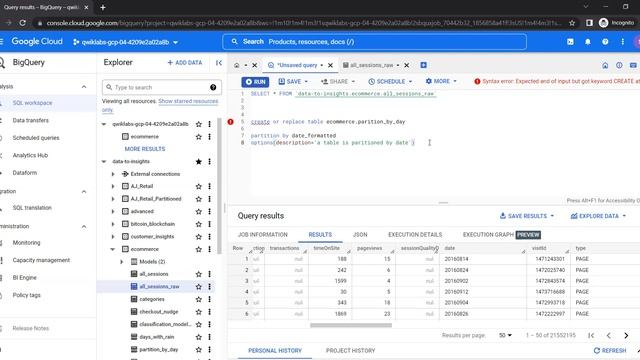Open the help question mark menu
This screenshot has height=360, width=640.
605,42
